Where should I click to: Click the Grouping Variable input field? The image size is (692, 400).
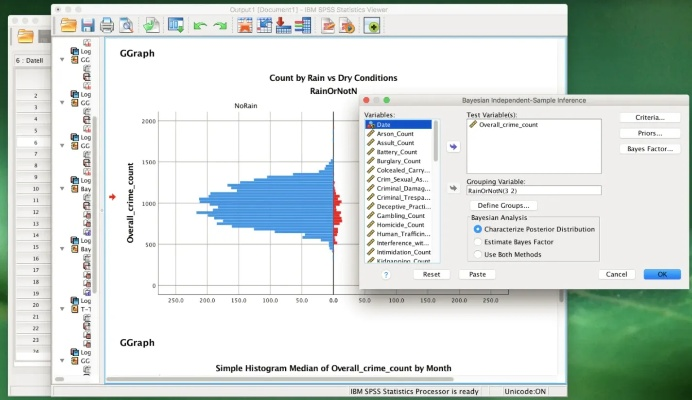coord(533,190)
